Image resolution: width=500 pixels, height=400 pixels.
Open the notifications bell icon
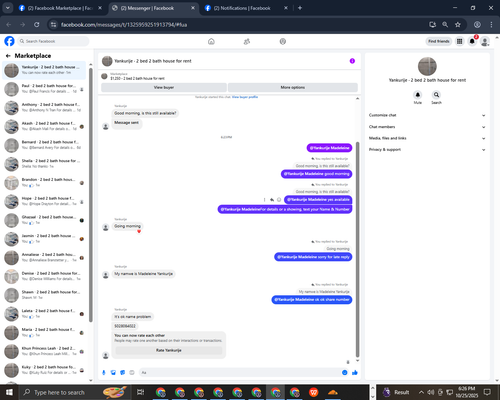tap(472, 41)
